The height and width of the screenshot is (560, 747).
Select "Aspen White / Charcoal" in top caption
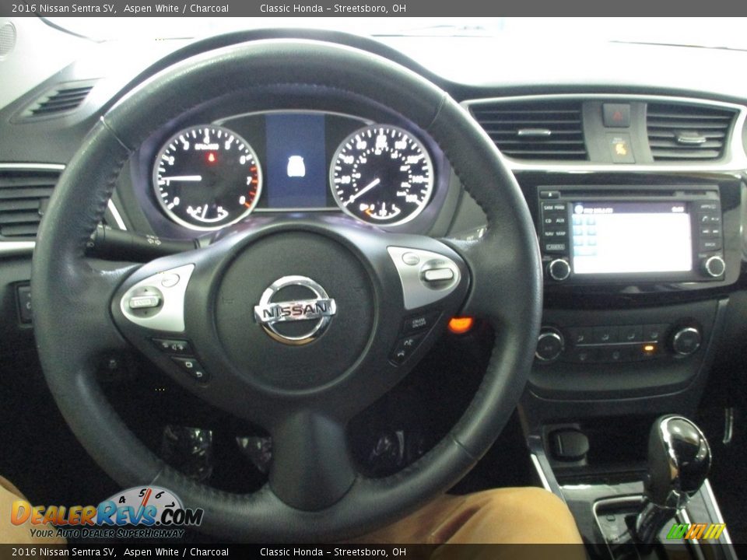coord(176,8)
